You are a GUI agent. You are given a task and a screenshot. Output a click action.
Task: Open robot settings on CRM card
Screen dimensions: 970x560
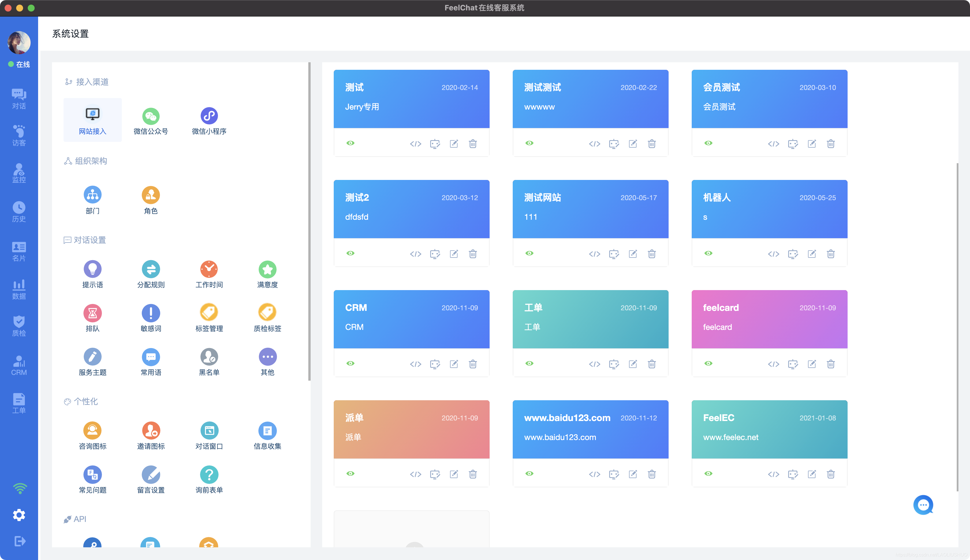click(435, 364)
